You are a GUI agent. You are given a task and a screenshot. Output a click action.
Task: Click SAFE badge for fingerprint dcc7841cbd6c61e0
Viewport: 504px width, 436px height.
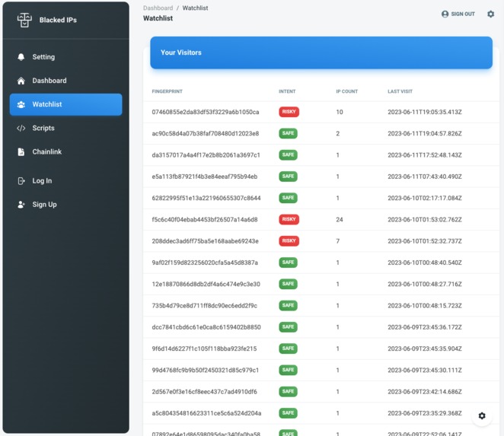(288, 327)
